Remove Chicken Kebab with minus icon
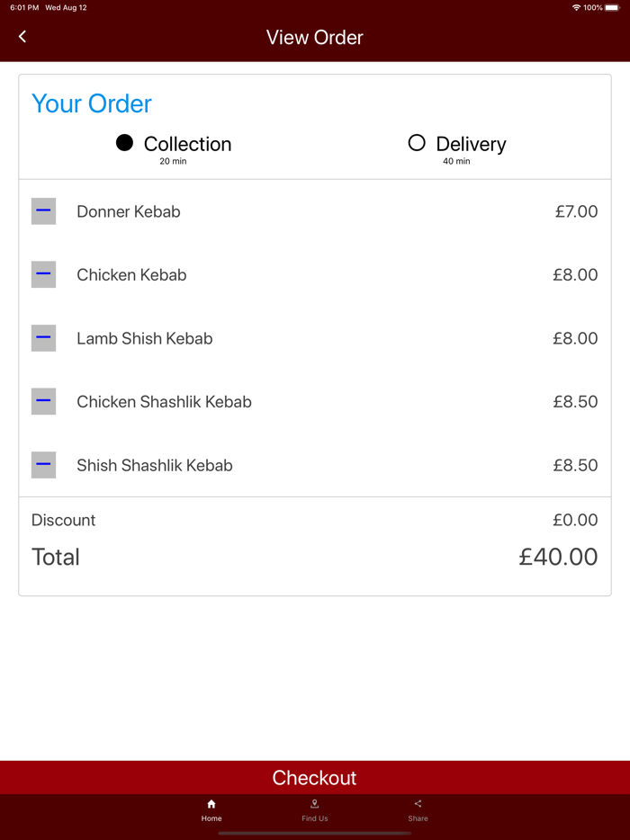Image resolution: width=630 pixels, height=840 pixels. pyautogui.click(x=43, y=274)
